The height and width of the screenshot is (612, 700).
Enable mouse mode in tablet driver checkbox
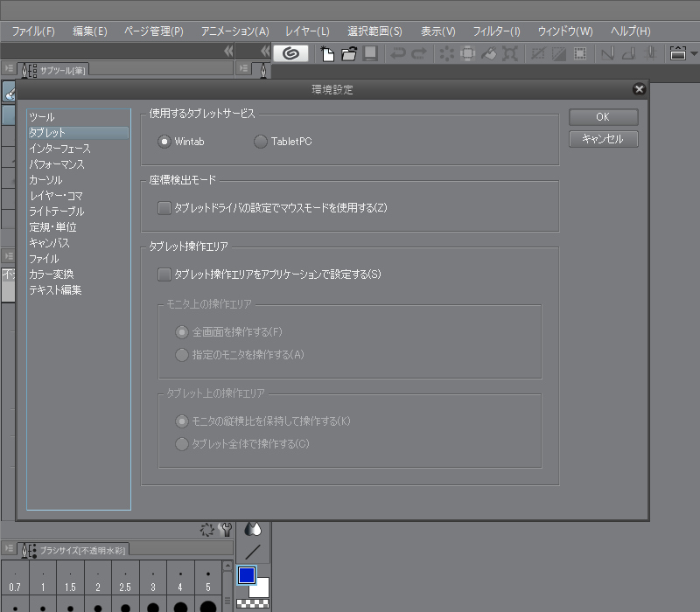(164, 208)
